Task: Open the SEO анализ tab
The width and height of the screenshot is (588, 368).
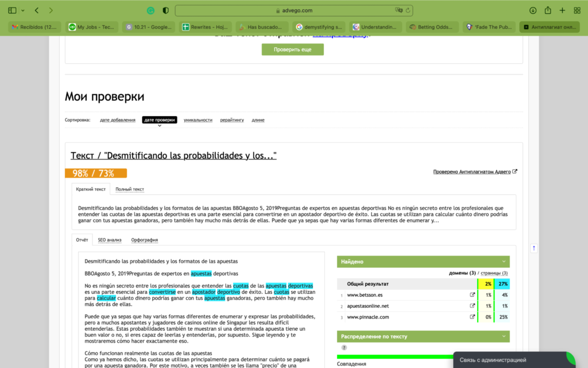Action: point(110,240)
